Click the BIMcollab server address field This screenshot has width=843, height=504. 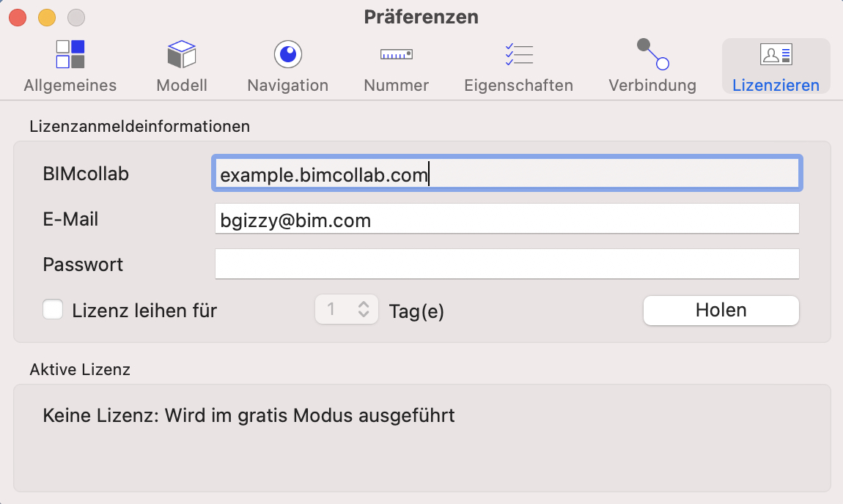pyautogui.click(x=507, y=174)
